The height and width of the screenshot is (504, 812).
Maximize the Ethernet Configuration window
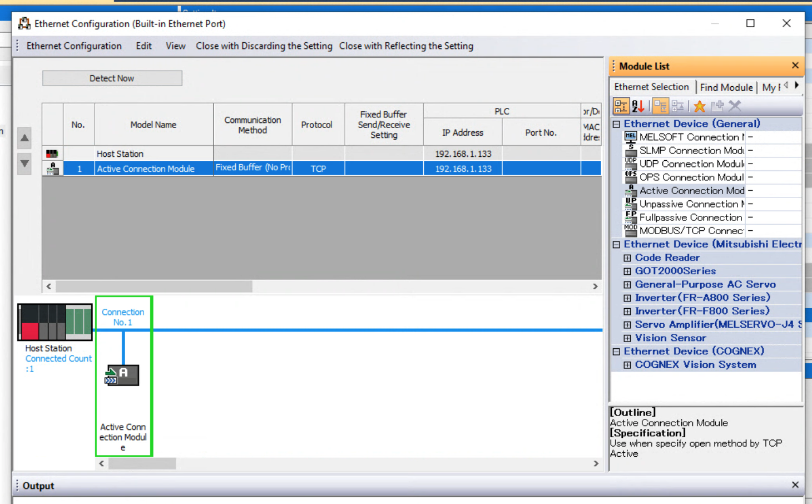click(750, 23)
